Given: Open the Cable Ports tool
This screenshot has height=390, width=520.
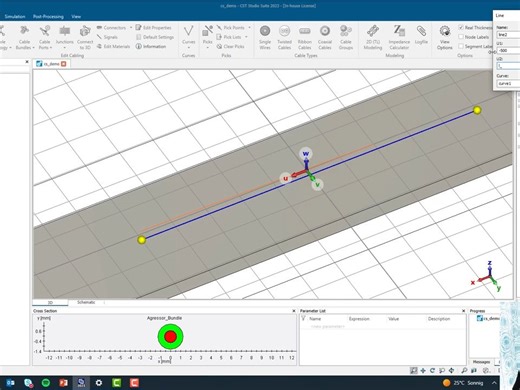Looking at the screenshot, I should 45,37.
